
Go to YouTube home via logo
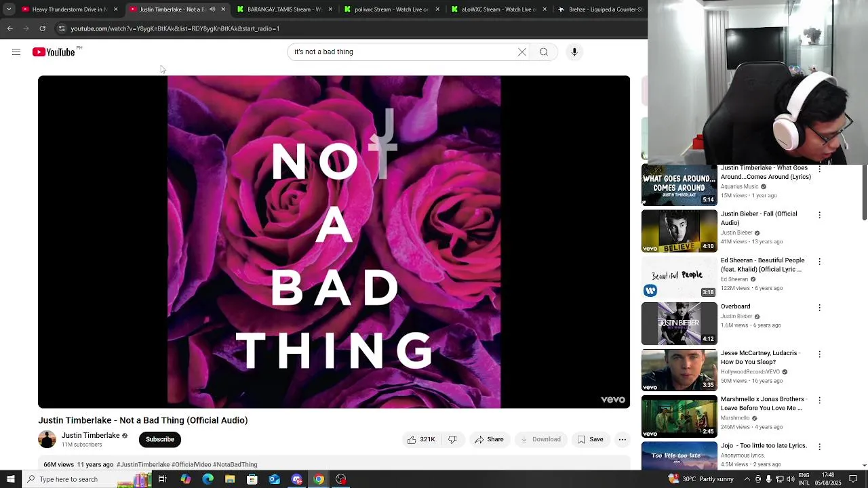tap(54, 52)
